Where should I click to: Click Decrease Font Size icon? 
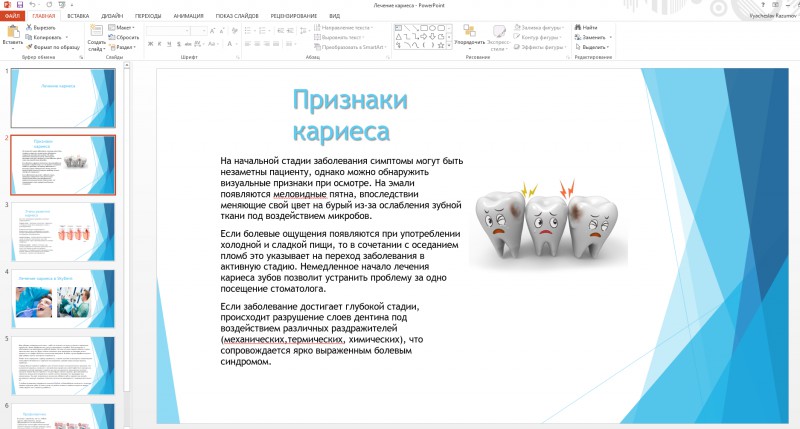pyautogui.click(x=222, y=31)
